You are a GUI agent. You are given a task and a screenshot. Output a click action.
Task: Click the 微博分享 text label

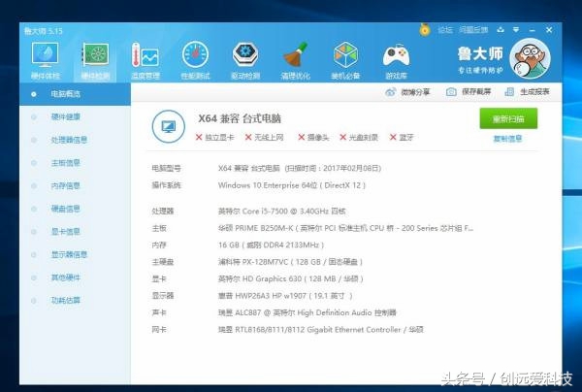pyautogui.click(x=415, y=92)
